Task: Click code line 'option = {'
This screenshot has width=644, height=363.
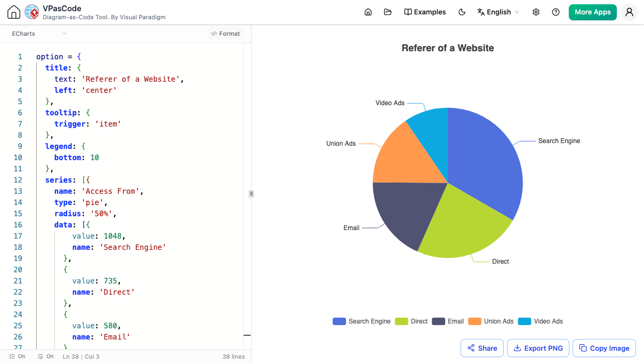Action: (x=58, y=57)
